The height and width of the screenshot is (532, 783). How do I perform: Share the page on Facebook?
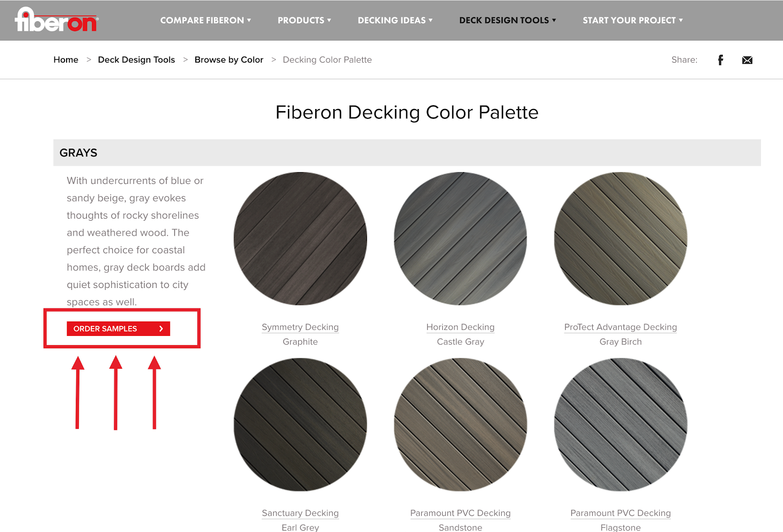pyautogui.click(x=720, y=60)
